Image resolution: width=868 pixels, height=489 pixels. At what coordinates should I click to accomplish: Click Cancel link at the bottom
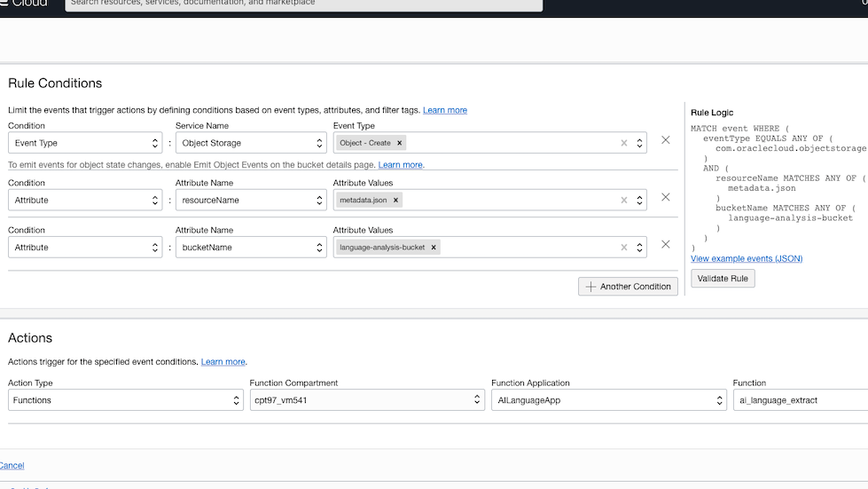pyautogui.click(x=12, y=465)
